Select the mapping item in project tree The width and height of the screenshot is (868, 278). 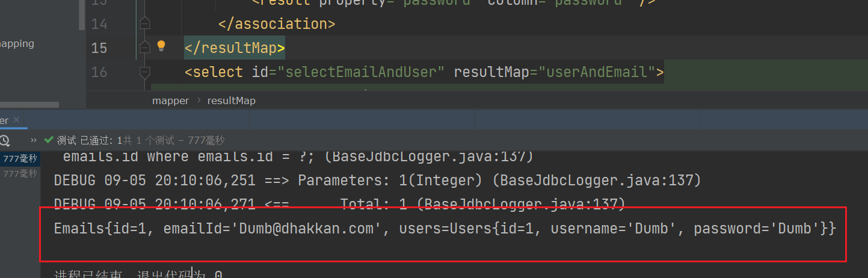click(x=17, y=43)
